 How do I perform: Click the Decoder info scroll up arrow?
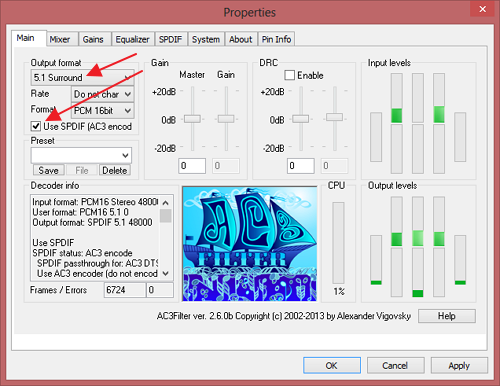click(x=166, y=202)
